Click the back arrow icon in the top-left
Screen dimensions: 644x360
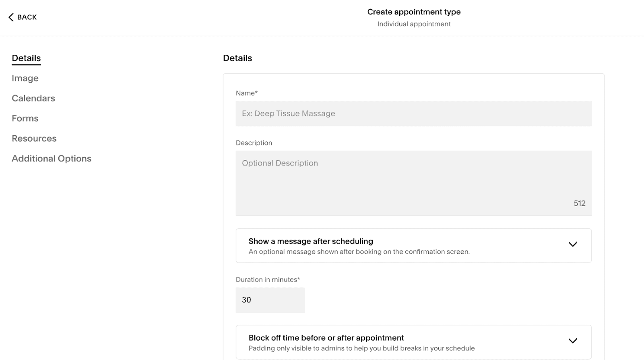pyautogui.click(x=10, y=17)
